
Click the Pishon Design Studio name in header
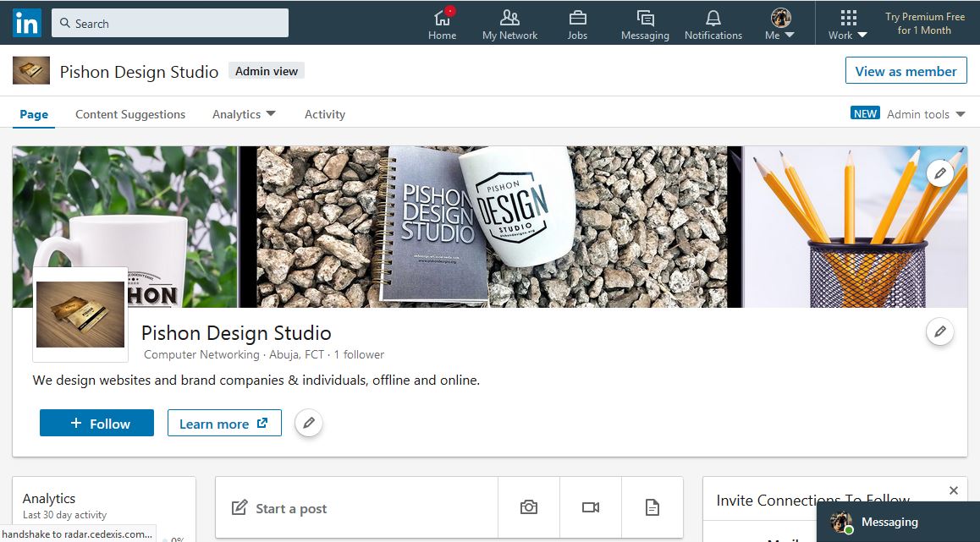(140, 72)
